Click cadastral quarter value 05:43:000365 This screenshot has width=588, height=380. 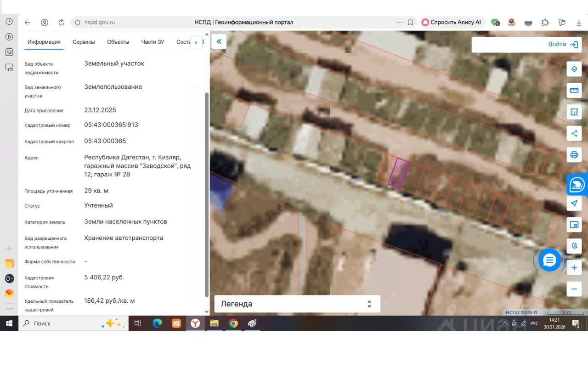click(x=105, y=141)
